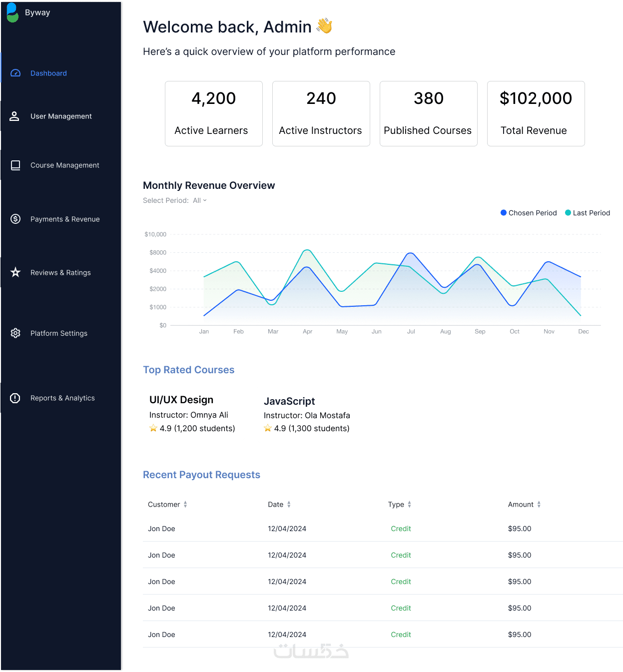The height and width of the screenshot is (672, 623).
Task: Click the Byway logo icon
Action: [12, 12]
